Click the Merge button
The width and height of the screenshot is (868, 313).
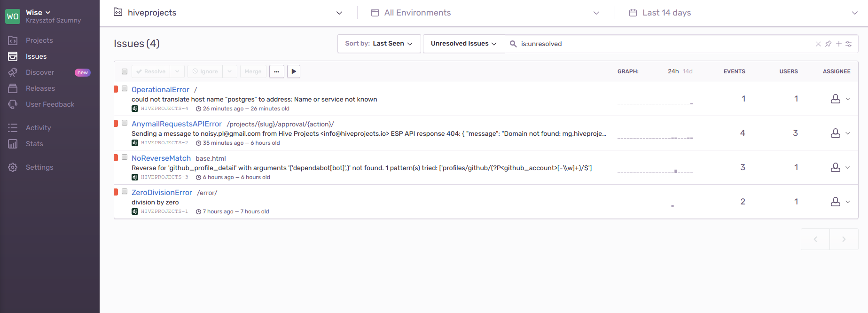(253, 71)
